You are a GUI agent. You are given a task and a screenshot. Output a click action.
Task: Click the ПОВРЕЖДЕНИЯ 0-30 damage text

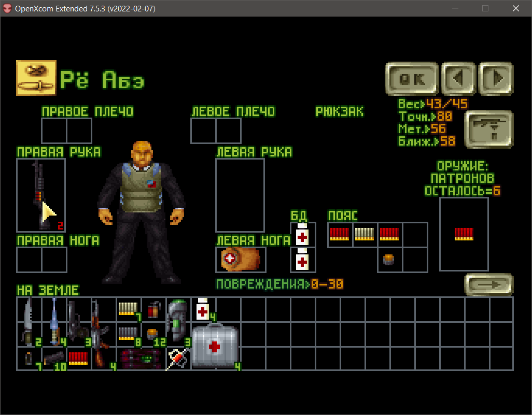point(279,284)
